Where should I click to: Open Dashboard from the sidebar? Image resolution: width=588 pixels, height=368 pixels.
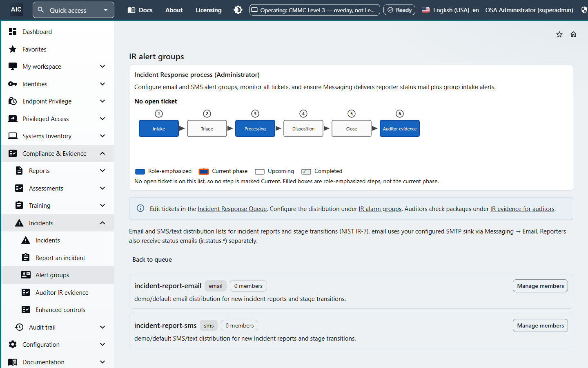58,31
